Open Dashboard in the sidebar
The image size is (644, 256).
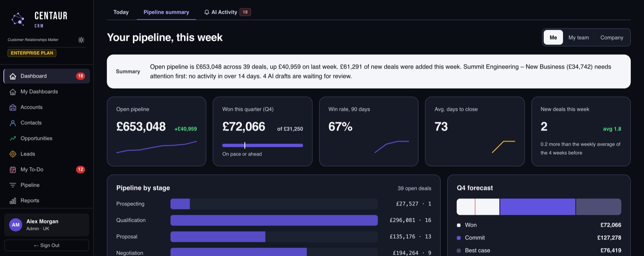click(x=47, y=76)
